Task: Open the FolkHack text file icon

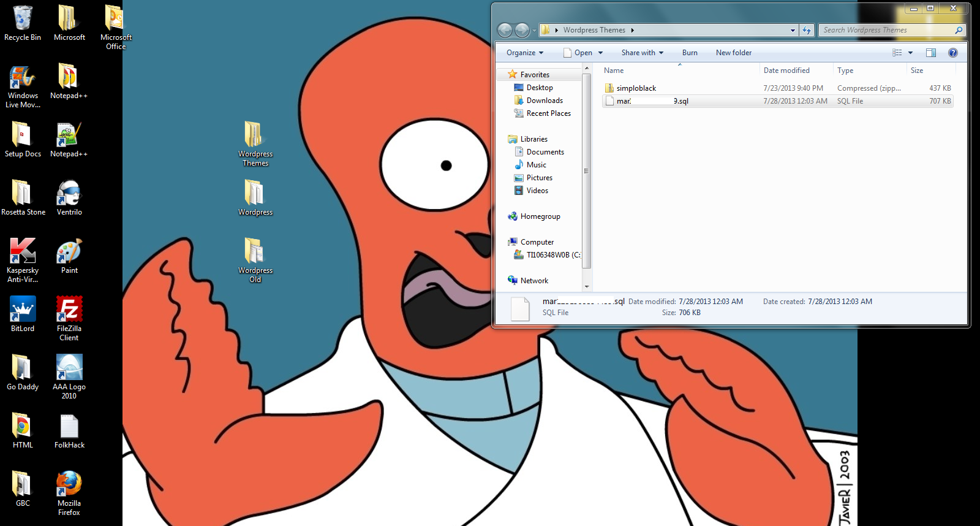Action: coord(69,431)
